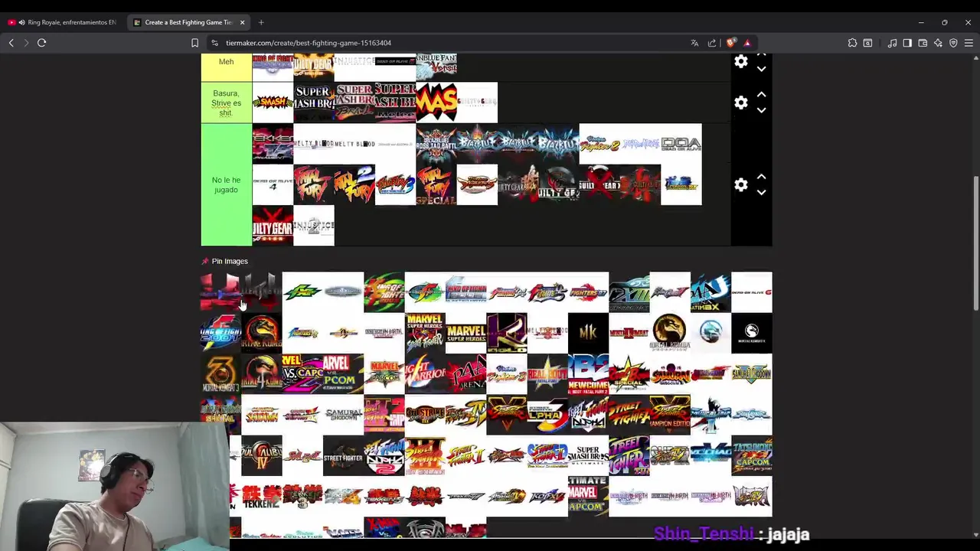Move the Meh tier row down

[761, 69]
